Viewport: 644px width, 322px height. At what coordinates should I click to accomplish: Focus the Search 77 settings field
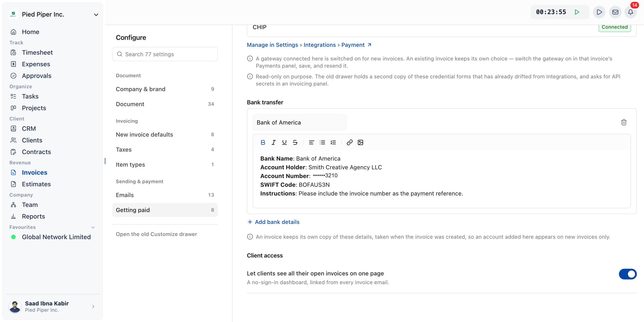165,54
